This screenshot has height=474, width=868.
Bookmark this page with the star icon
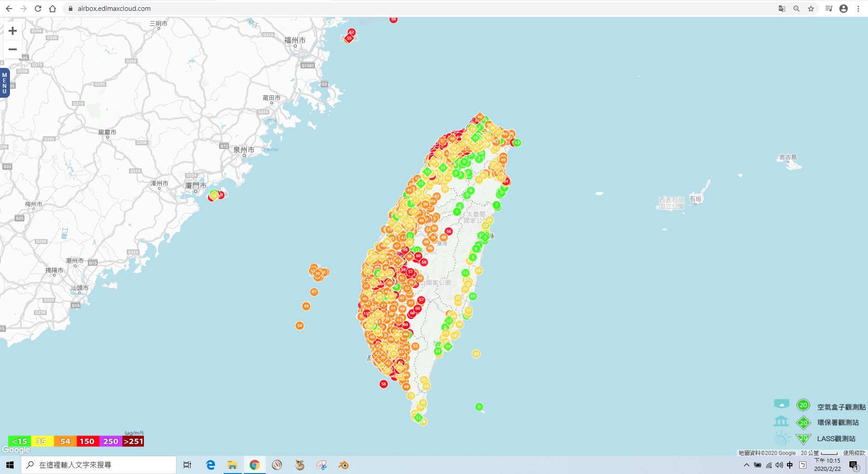pyautogui.click(x=811, y=9)
